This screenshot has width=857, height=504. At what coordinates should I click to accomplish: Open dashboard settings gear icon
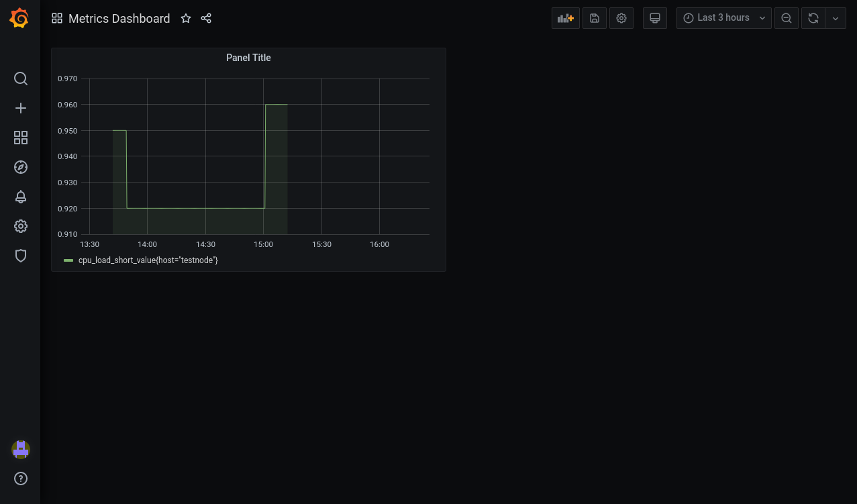click(621, 18)
